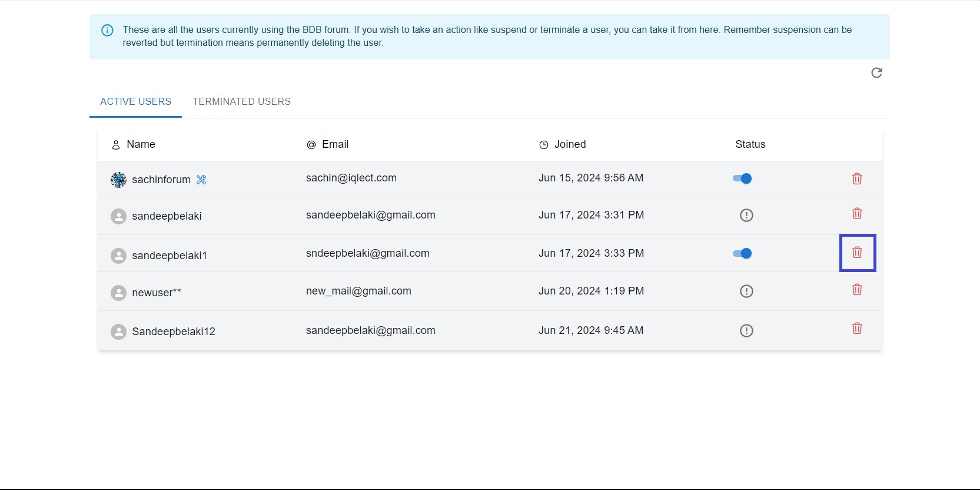
Task: Switch to the Active Users tab
Action: (135, 101)
